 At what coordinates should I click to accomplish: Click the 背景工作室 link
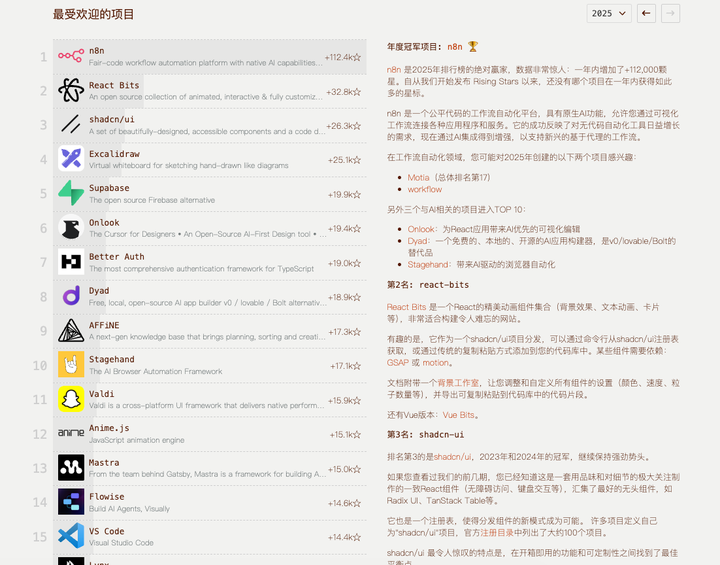point(458,383)
